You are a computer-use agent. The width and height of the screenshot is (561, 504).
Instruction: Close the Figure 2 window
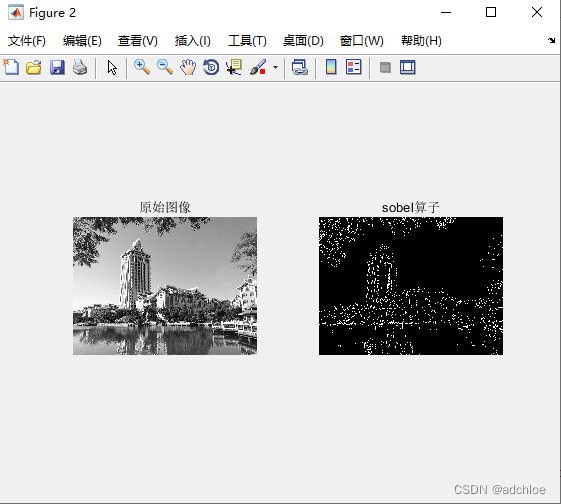(537, 13)
